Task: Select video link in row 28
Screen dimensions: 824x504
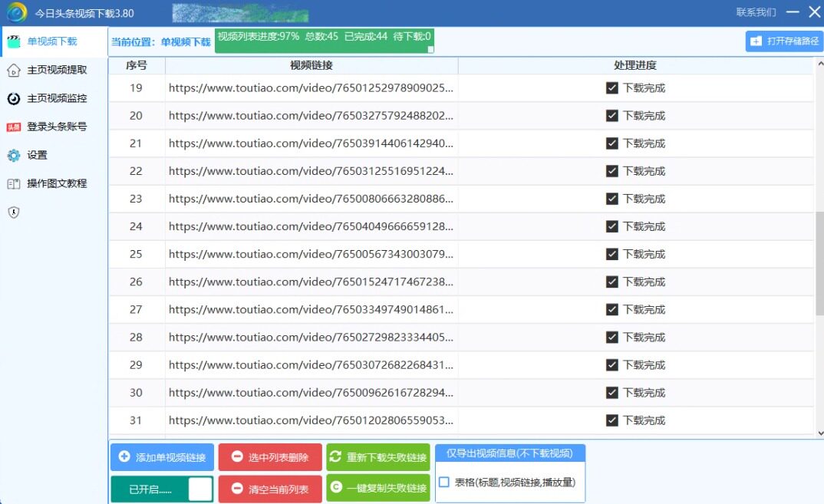Action: (x=311, y=338)
